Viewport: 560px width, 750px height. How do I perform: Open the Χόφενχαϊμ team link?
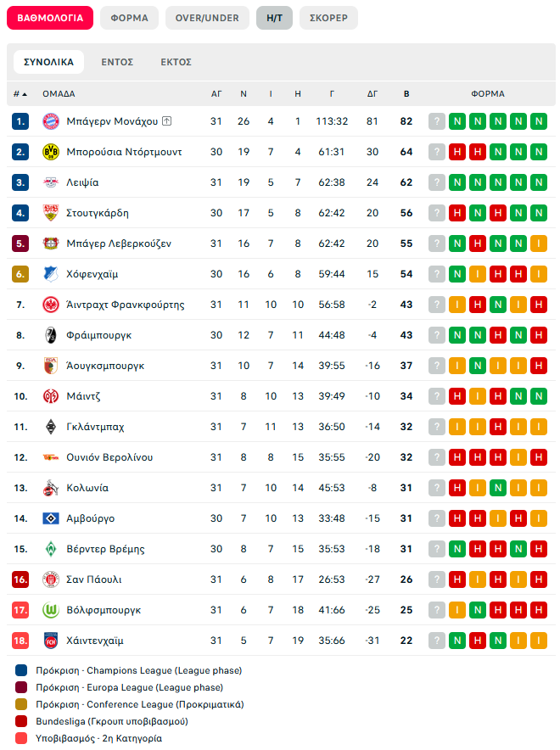[92, 274]
